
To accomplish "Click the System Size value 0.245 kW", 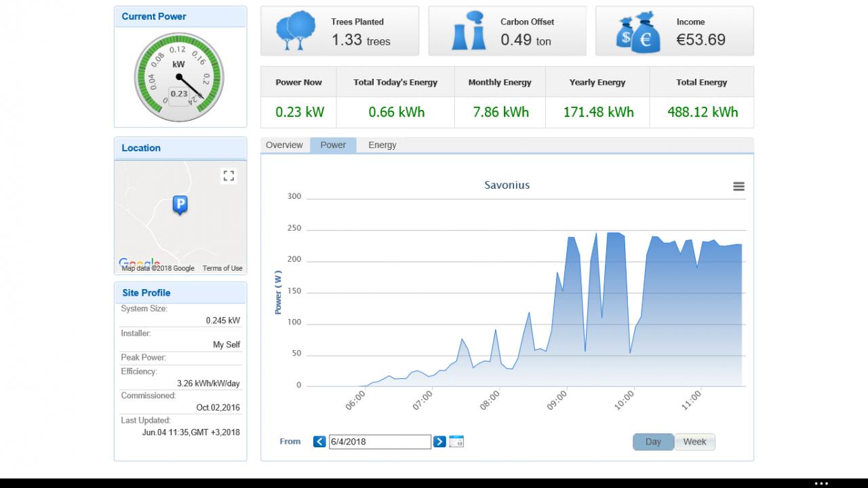I will [223, 320].
